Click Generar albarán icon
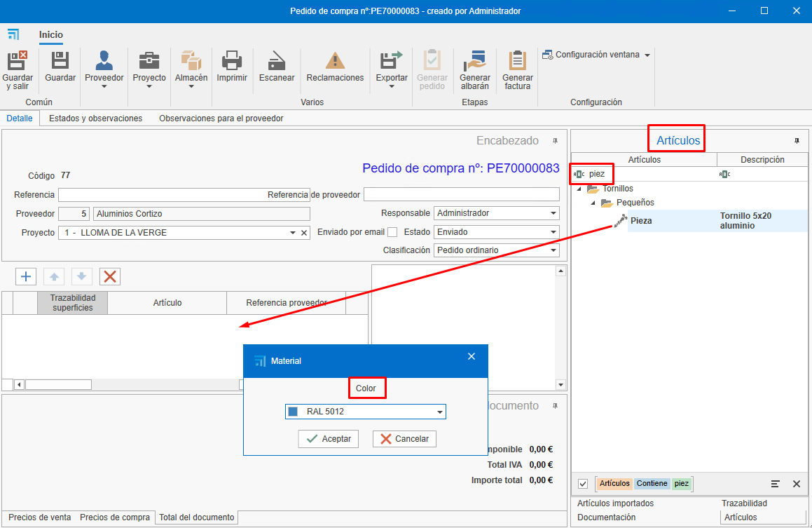 pyautogui.click(x=475, y=60)
